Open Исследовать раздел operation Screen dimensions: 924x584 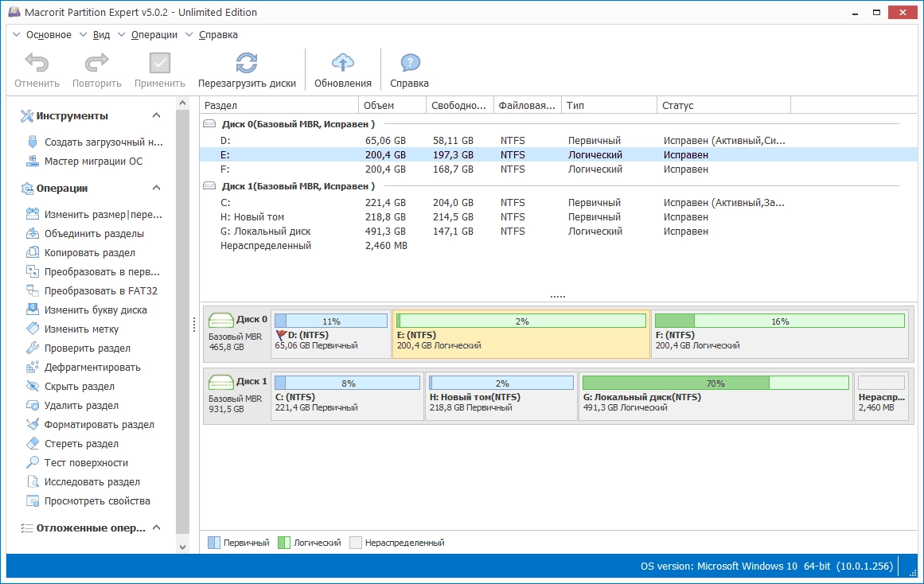coord(84,481)
